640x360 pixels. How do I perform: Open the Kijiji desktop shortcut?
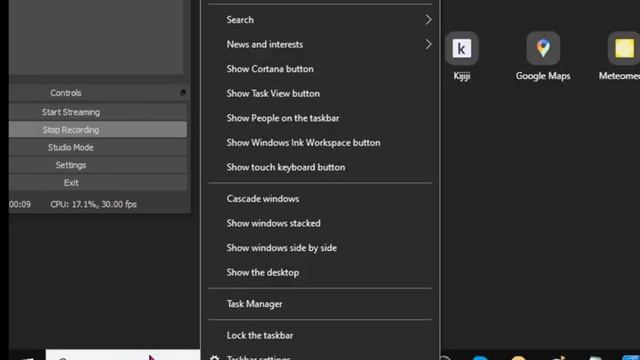tap(462, 49)
